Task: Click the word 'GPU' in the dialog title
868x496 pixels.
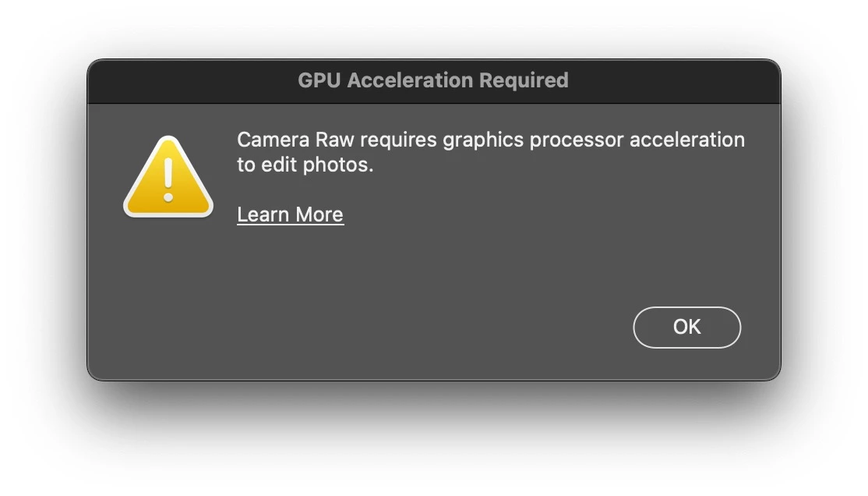Action: (x=319, y=80)
